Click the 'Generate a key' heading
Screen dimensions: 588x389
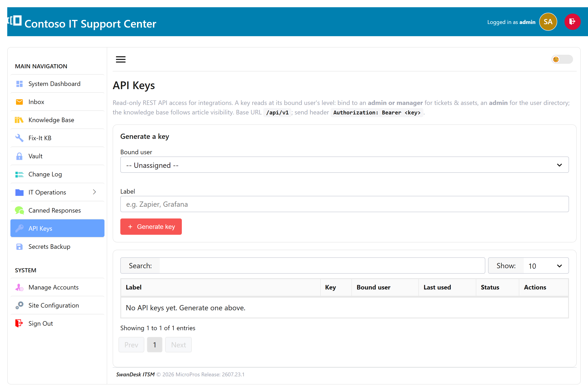pyautogui.click(x=145, y=136)
